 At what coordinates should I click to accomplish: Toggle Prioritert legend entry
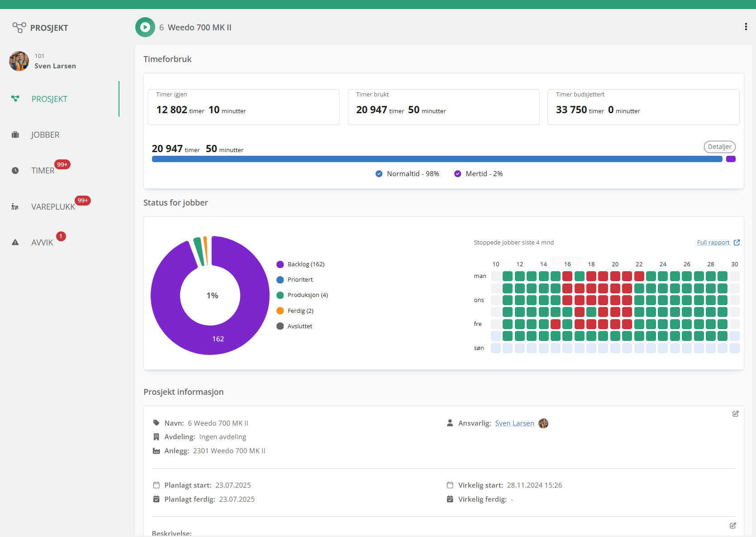pos(295,280)
